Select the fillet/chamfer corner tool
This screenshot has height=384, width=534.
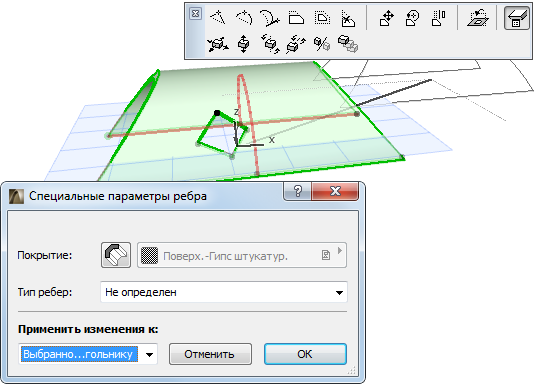tap(348, 18)
